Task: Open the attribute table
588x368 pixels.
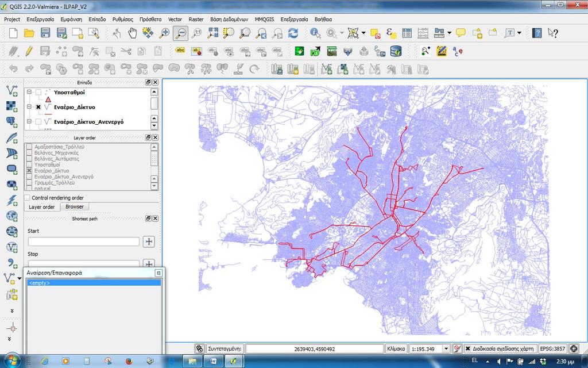Action: (x=407, y=33)
